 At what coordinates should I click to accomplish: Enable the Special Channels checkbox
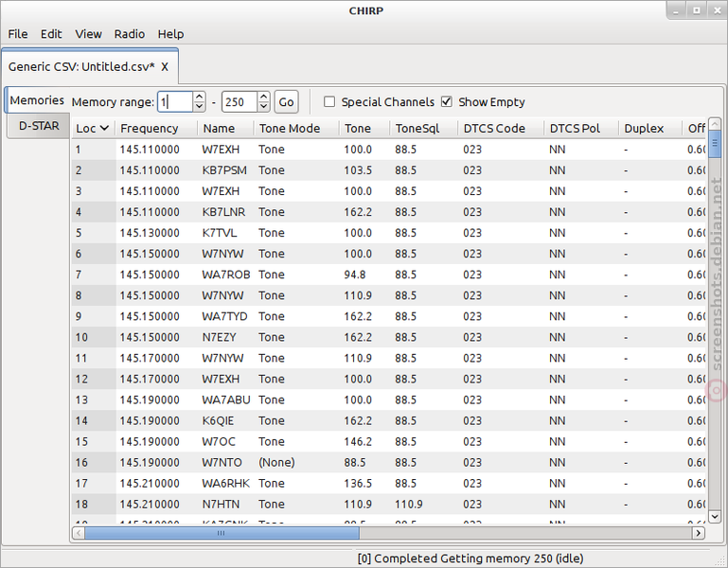[x=329, y=101]
